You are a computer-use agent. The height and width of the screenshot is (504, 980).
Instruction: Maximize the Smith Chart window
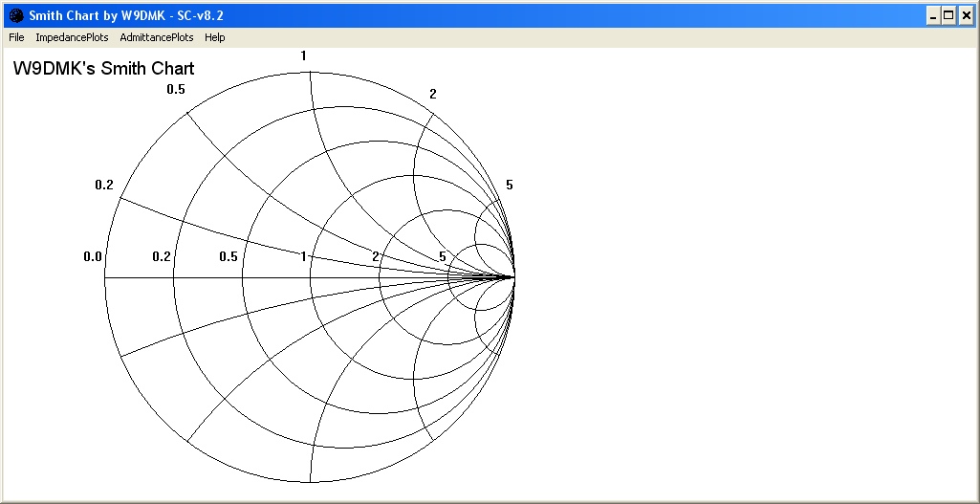pyautogui.click(x=948, y=15)
